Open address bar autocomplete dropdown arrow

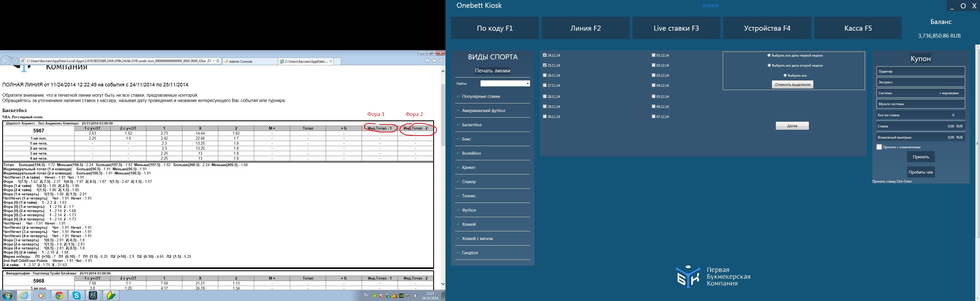[x=214, y=61]
